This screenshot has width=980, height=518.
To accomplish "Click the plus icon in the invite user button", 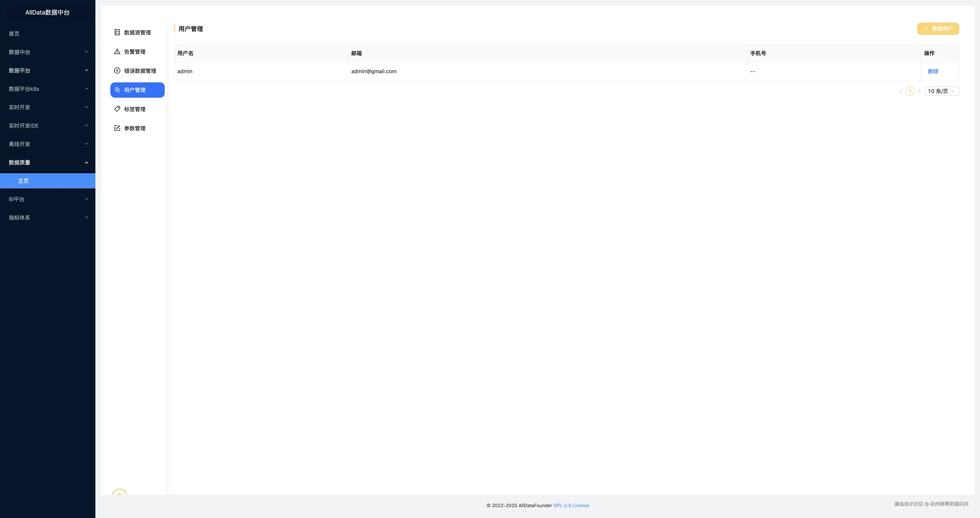I will (x=926, y=29).
